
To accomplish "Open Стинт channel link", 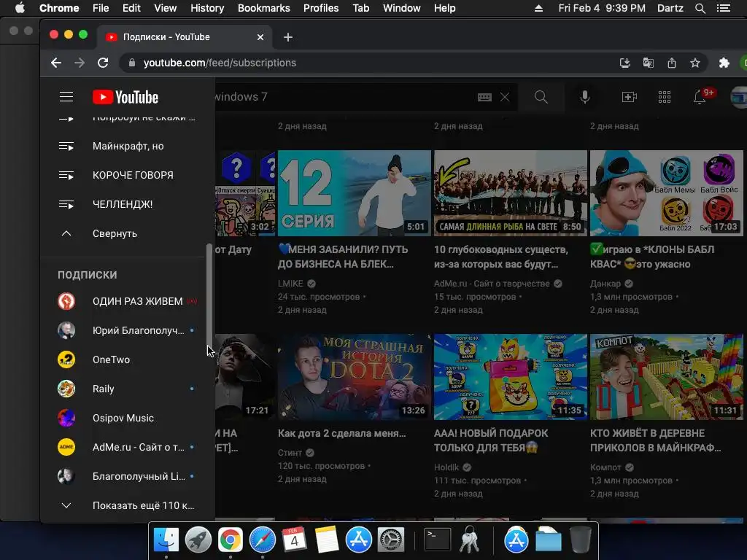I will pos(290,453).
